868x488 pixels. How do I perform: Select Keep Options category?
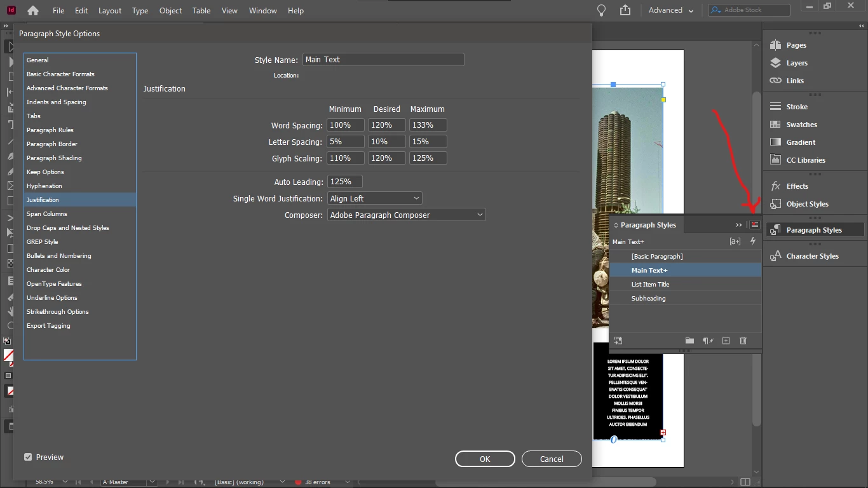(x=80, y=172)
